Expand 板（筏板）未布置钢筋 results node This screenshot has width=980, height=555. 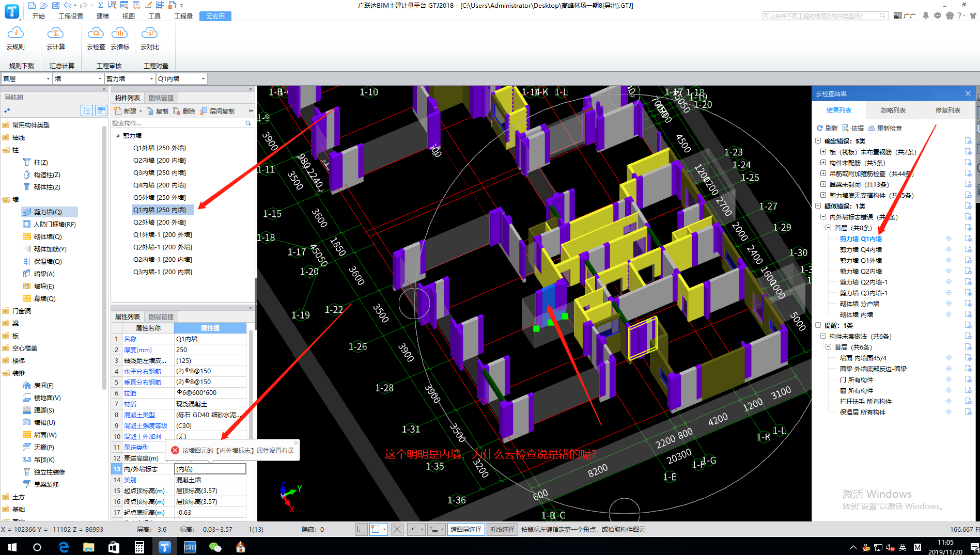(x=823, y=152)
